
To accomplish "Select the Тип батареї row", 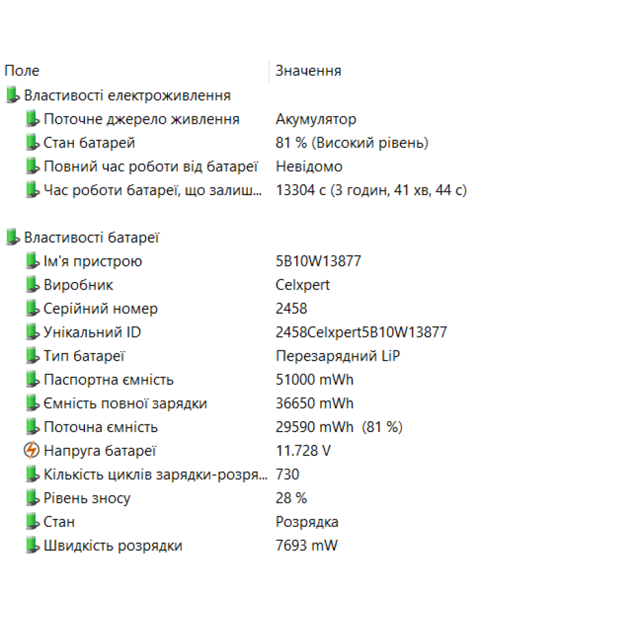I will coord(84,356).
